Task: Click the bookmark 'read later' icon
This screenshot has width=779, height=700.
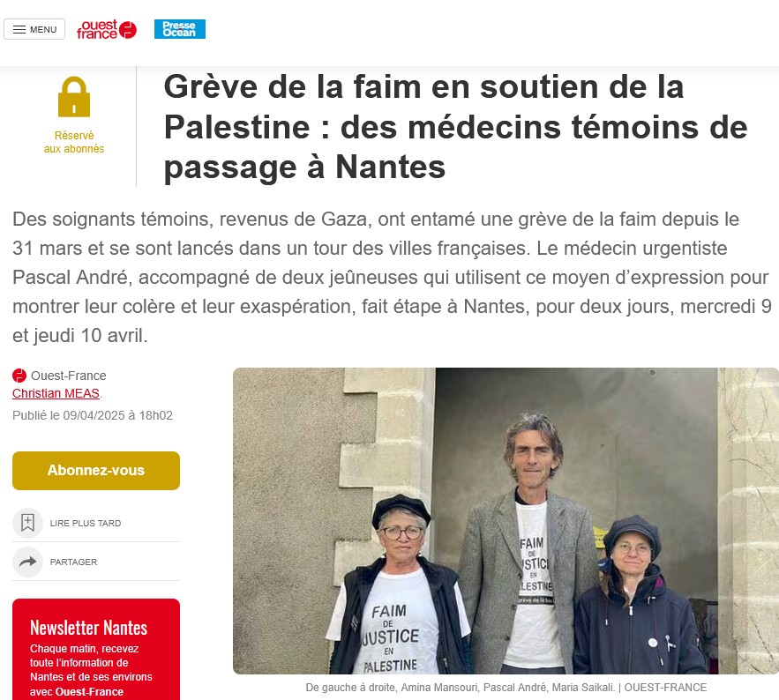Action: (28, 523)
